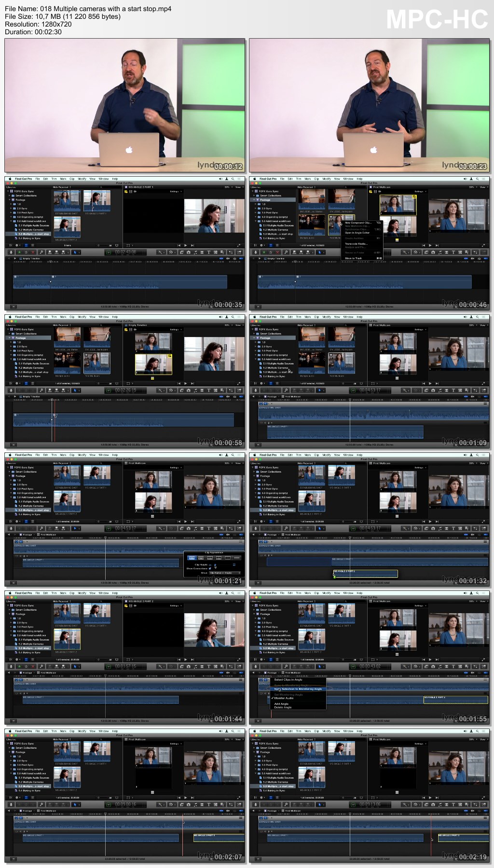Collapse Footage disclosure triangle in 00:00:46 frame

tap(254, 200)
